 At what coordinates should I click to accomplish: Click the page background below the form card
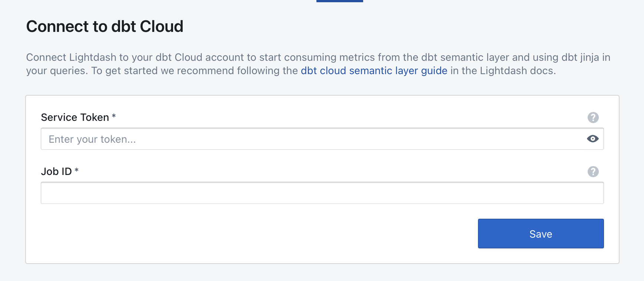(x=322, y=272)
